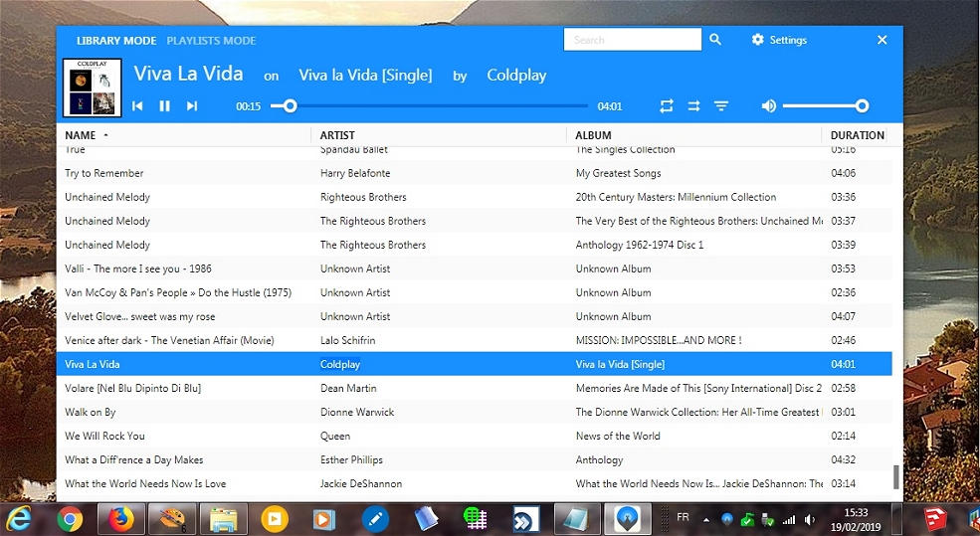Click Queen in the artist column

(x=335, y=436)
